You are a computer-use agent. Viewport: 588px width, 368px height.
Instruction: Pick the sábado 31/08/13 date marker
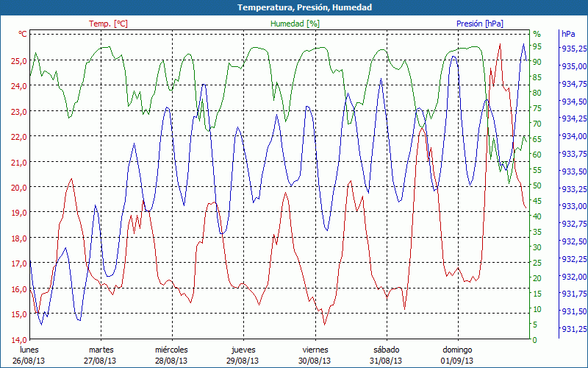pos(386,355)
